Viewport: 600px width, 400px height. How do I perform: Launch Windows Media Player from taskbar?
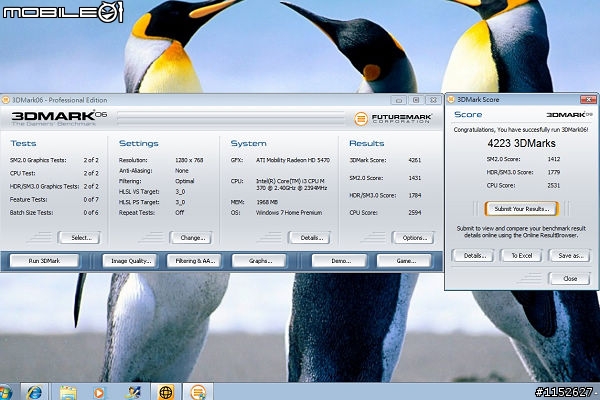pos(98,393)
